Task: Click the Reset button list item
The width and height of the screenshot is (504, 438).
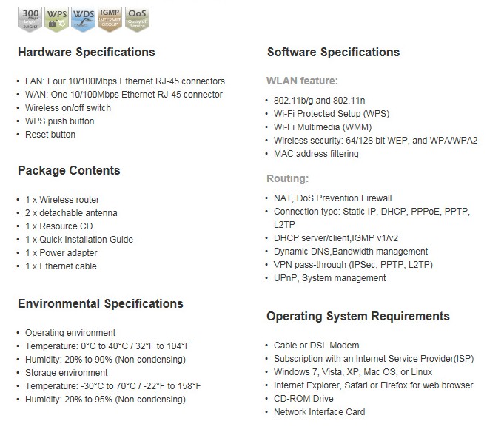Action: [50, 135]
